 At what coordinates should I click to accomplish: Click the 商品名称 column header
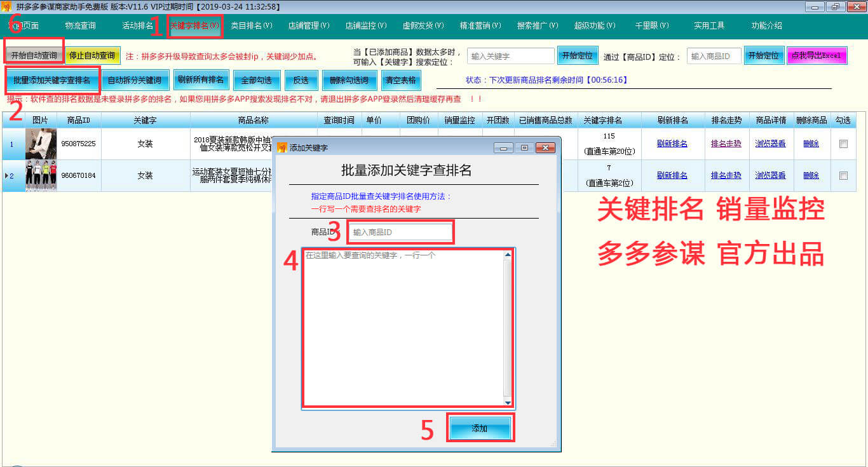point(254,120)
